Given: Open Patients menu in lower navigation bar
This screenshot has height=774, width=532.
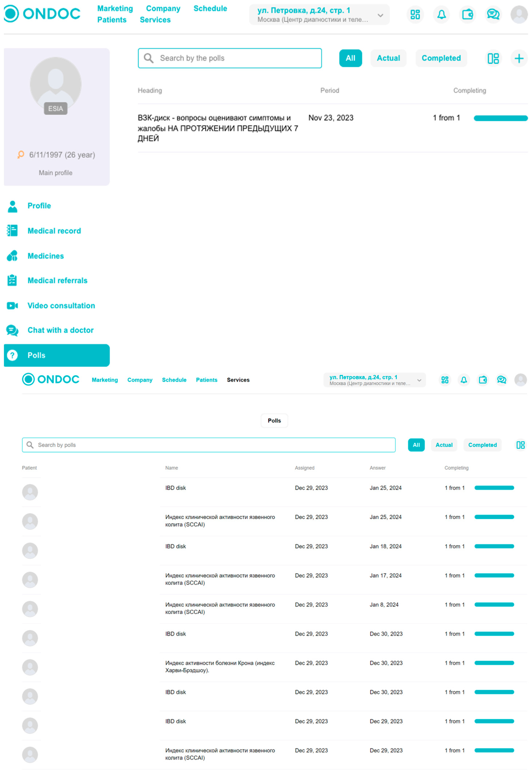Looking at the screenshot, I should tap(206, 380).
